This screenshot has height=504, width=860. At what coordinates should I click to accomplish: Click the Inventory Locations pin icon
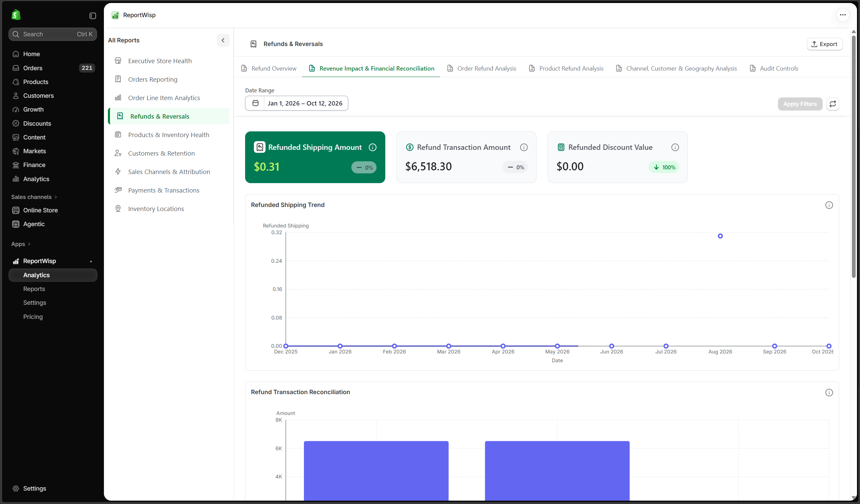coord(118,209)
